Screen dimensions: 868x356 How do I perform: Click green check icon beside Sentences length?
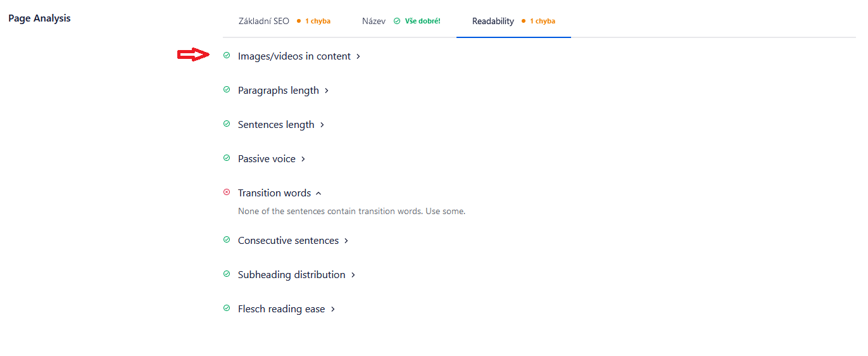[227, 124]
